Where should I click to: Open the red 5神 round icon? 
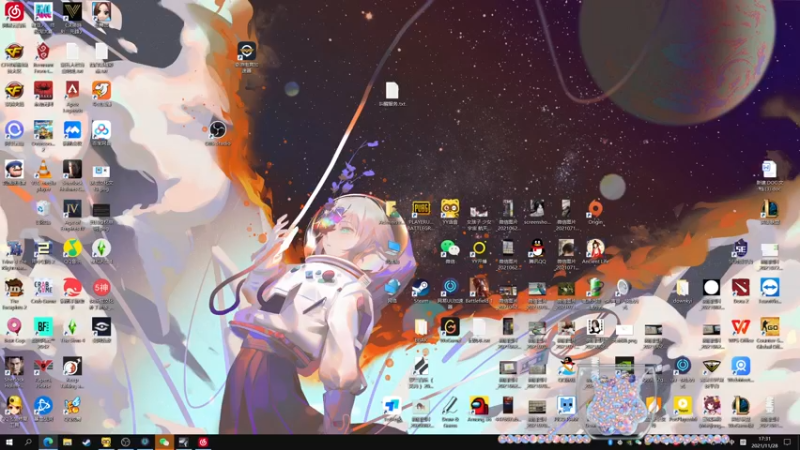(101, 288)
